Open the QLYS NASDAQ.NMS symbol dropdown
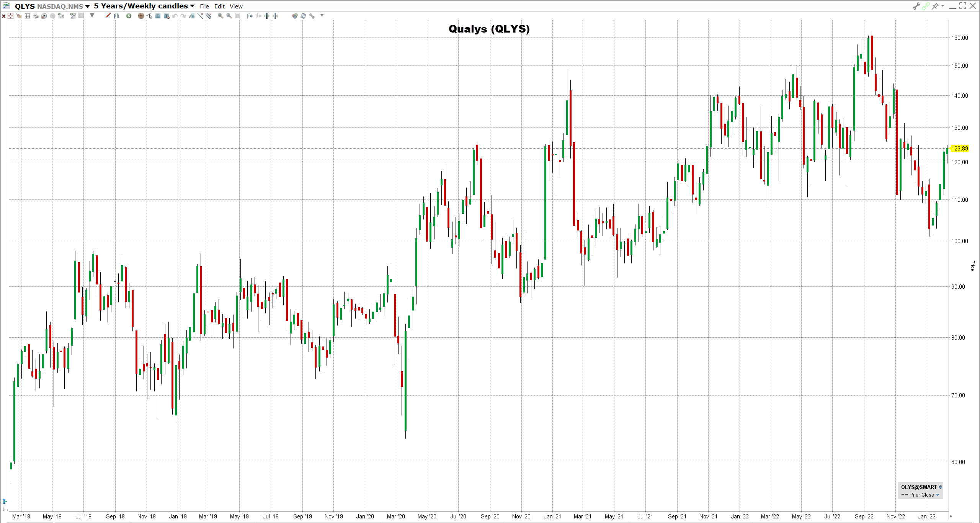This screenshot has height=523, width=980. click(87, 6)
